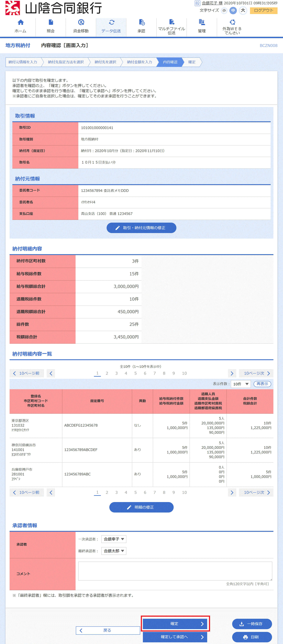The height and width of the screenshot is (644, 283).
Task: Click the 戻る back button
Action: [x=108, y=630]
